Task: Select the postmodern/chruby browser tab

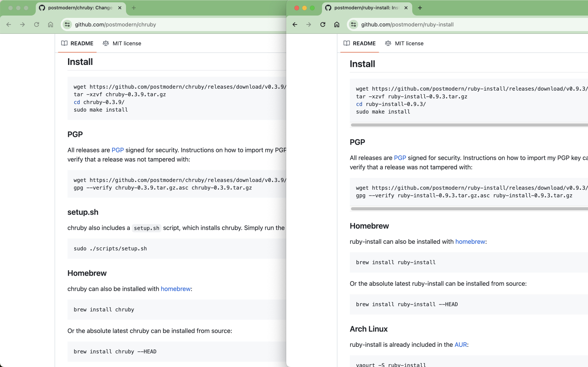Action: click(78, 7)
